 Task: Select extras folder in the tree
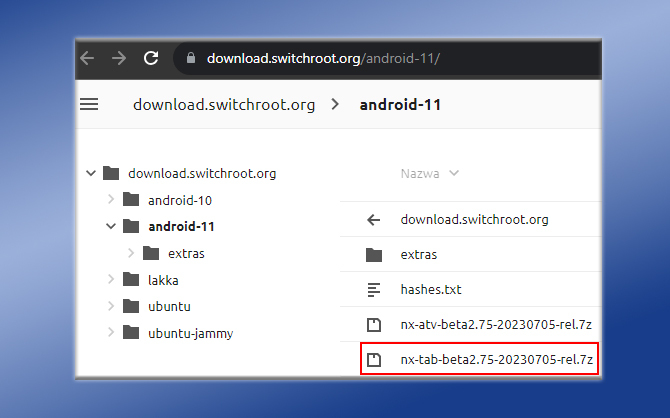(186, 253)
